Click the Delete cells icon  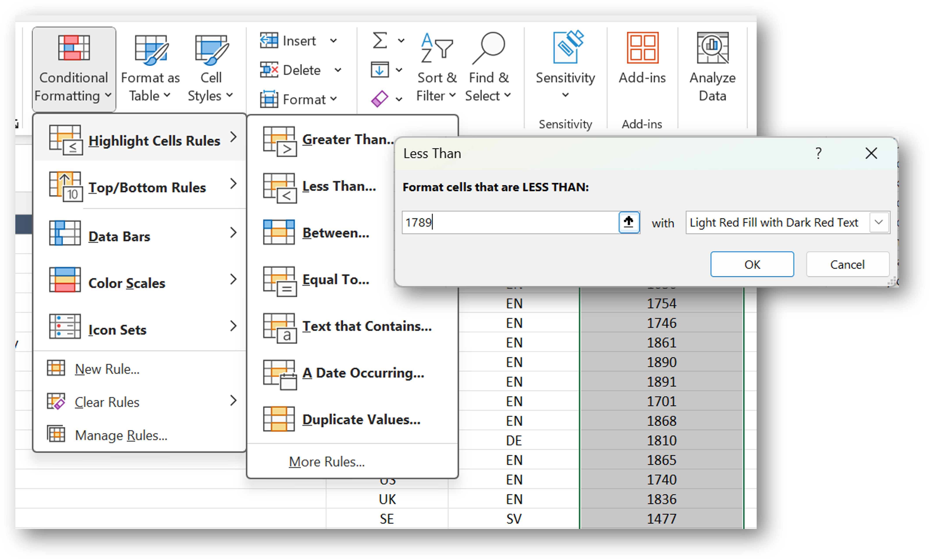point(269,70)
